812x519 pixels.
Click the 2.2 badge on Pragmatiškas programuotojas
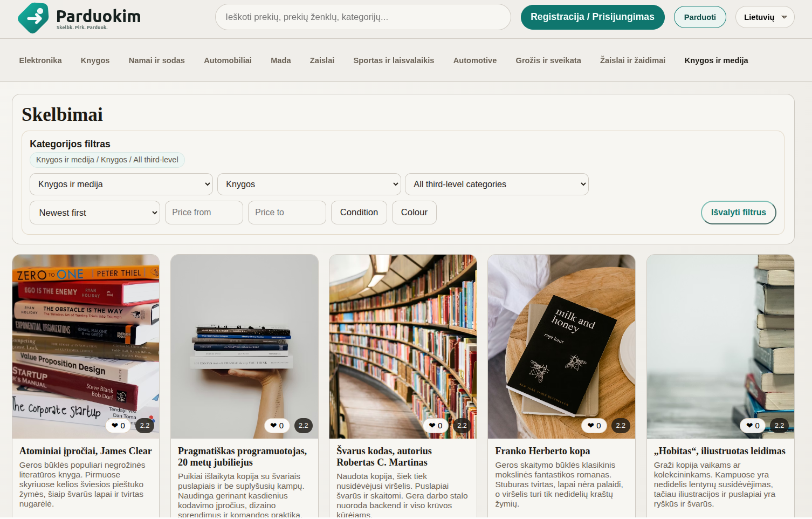[x=304, y=426]
